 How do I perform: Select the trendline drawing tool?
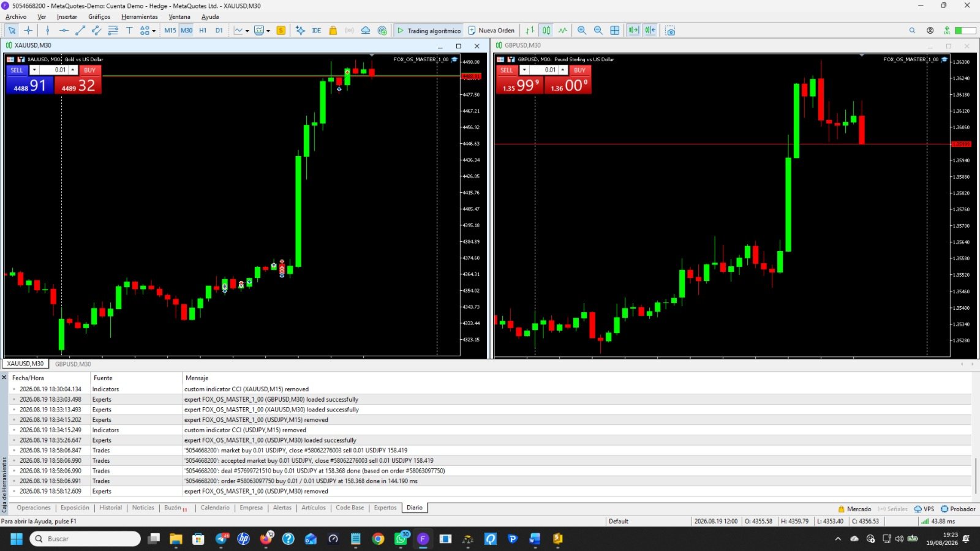80,30
